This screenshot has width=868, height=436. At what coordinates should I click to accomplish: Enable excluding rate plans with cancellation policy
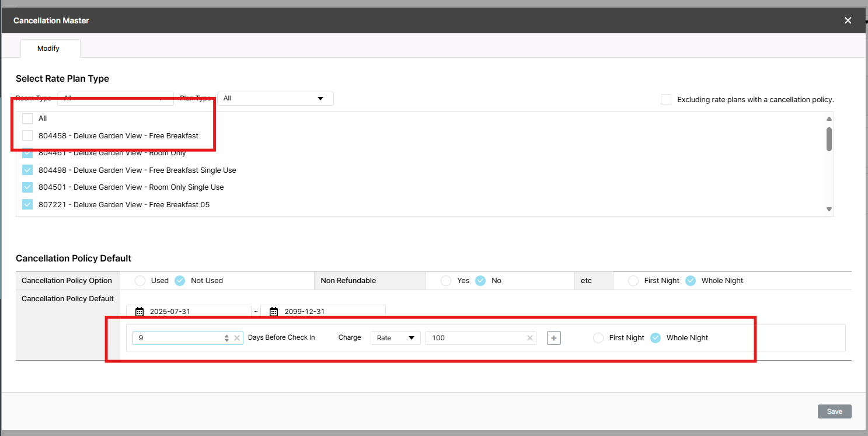(666, 99)
